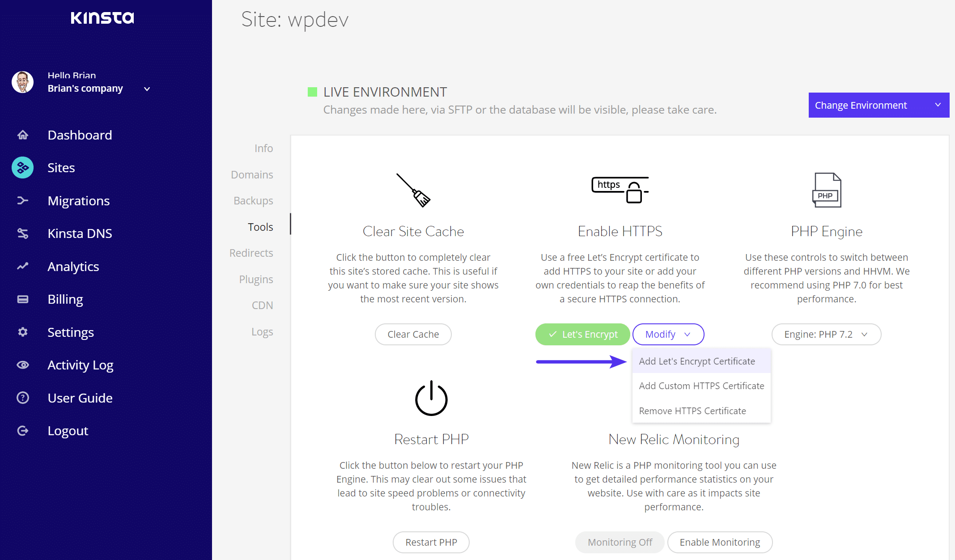This screenshot has height=560, width=955.
Task: Click the Activity Log eye icon
Action: [x=23, y=365]
